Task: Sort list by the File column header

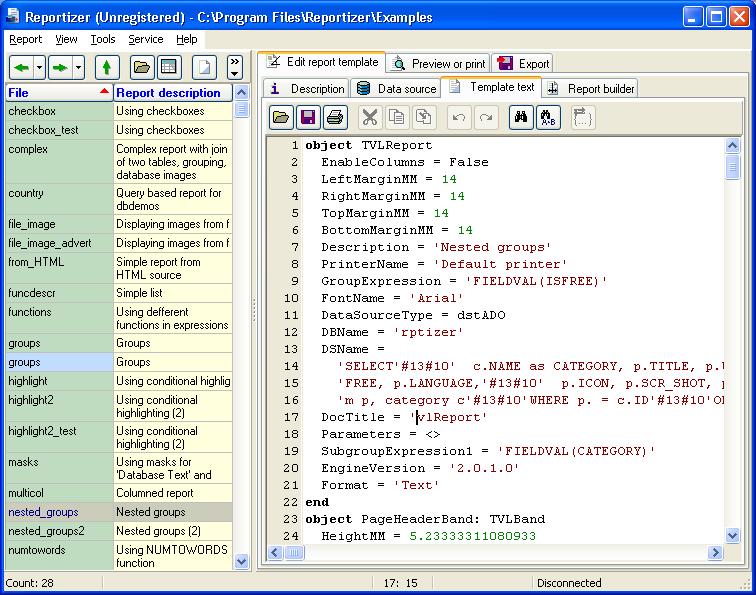Action: (59, 93)
